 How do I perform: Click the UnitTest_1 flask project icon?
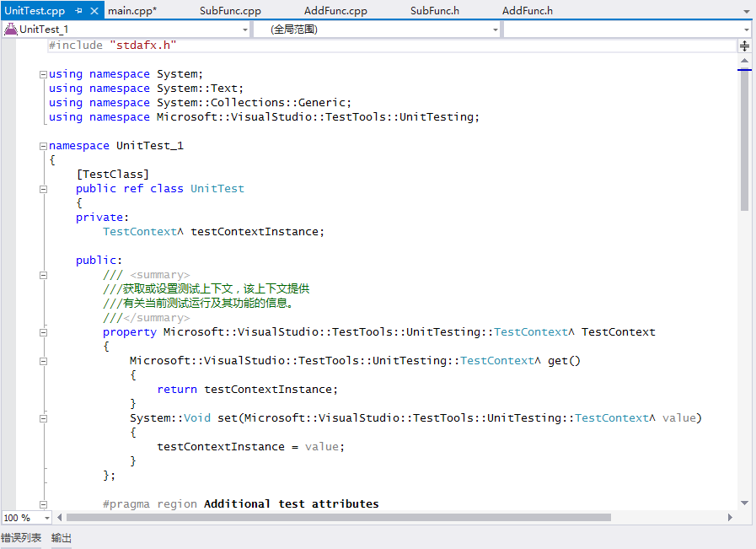click(11, 30)
